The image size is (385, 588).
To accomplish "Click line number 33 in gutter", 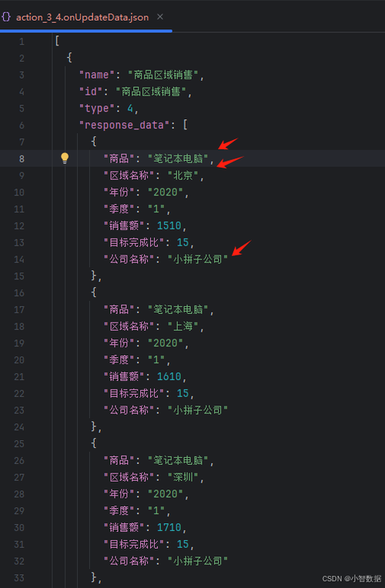I will click(x=19, y=578).
